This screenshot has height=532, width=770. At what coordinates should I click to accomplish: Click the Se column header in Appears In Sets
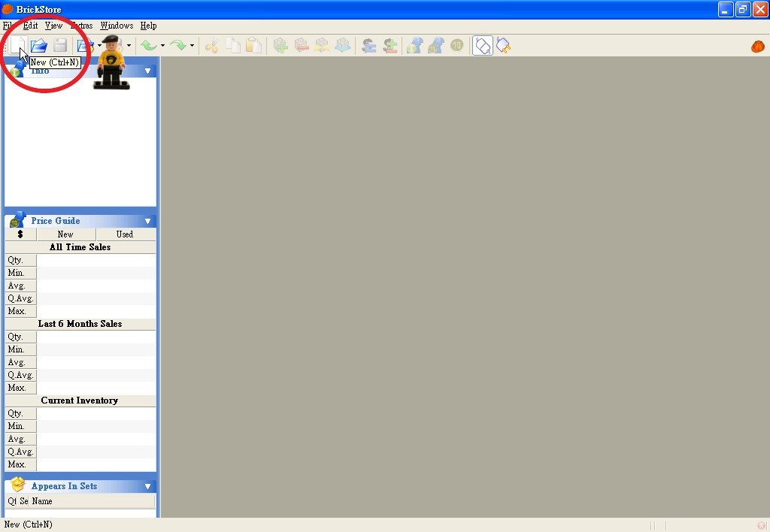tap(24, 501)
